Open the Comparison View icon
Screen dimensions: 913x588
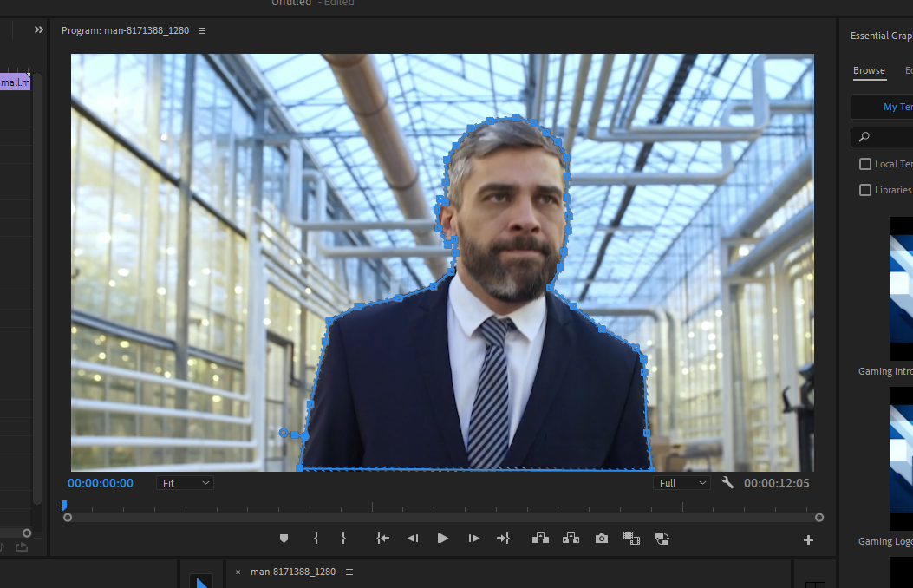point(631,538)
